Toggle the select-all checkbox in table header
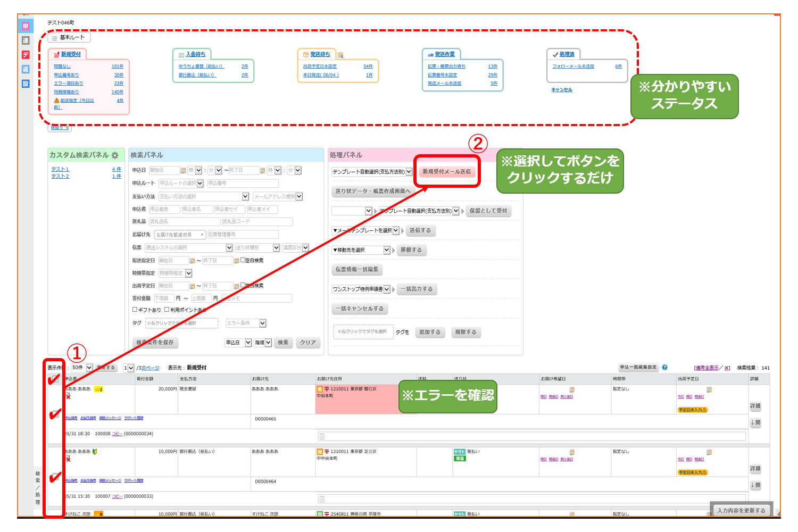The image size is (798, 532). tap(54, 379)
